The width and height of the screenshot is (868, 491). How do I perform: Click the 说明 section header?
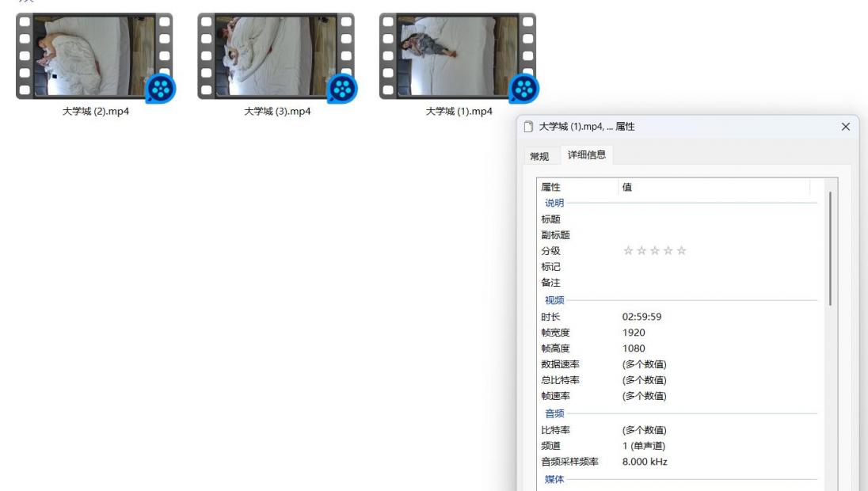tap(554, 204)
